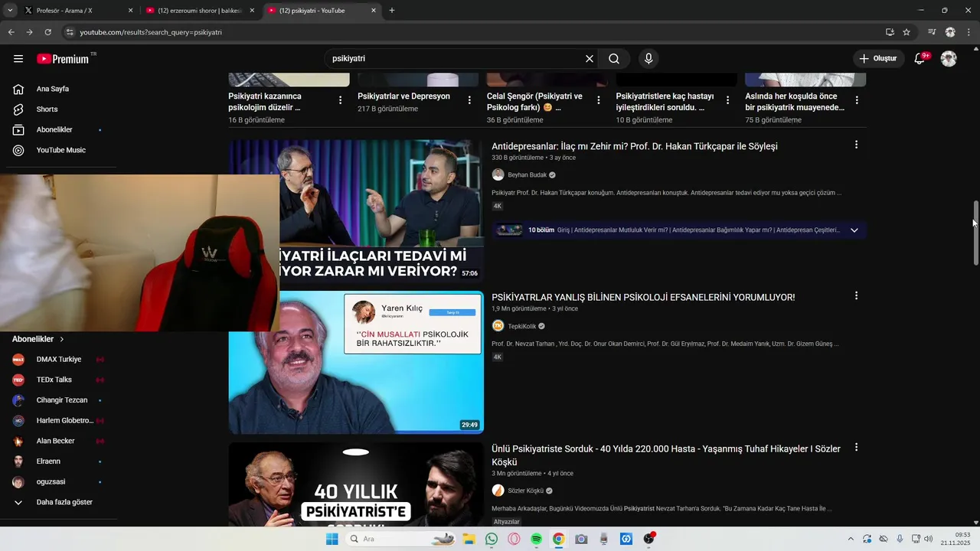This screenshot has width=980, height=551.
Task: Clear the search box with X icon
Action: [x=590, y=59]
